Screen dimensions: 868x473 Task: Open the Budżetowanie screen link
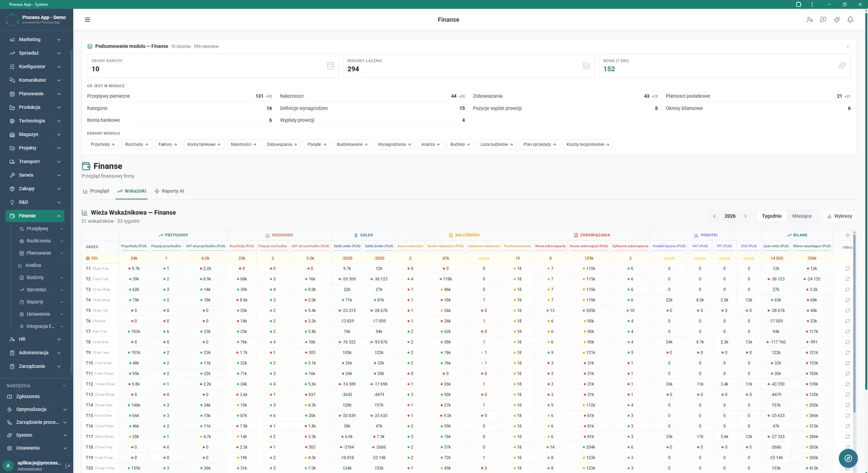(352, 144)
